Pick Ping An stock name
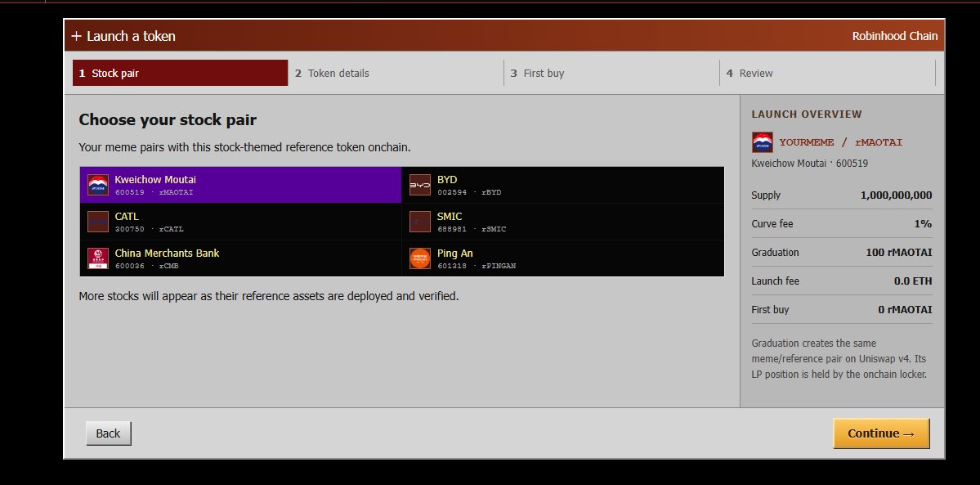The width and height of the screenshot is (980, 485). coord(455,254)
